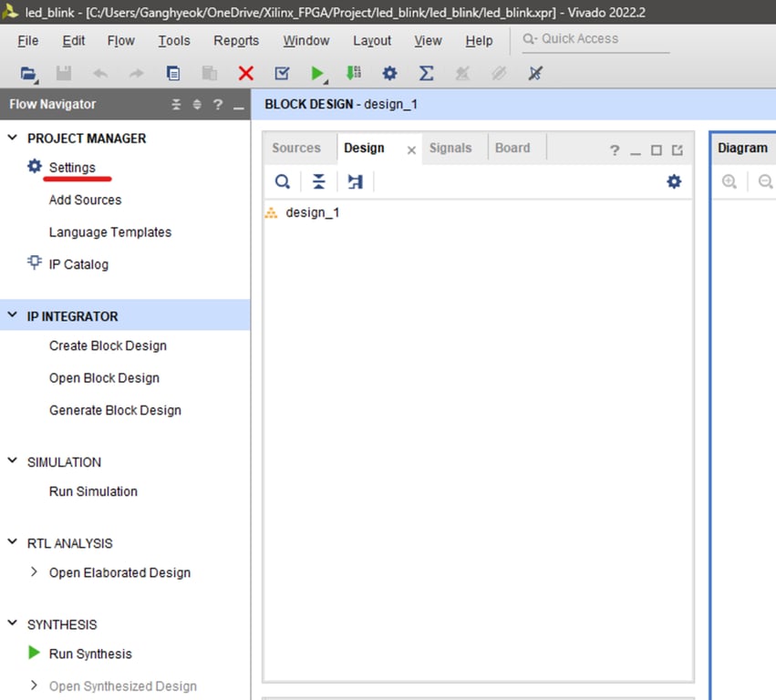Click the IP Catalog icon in Flow Navigator
The width and height of the screenshot is (776, 700).
tap(34, 263)
